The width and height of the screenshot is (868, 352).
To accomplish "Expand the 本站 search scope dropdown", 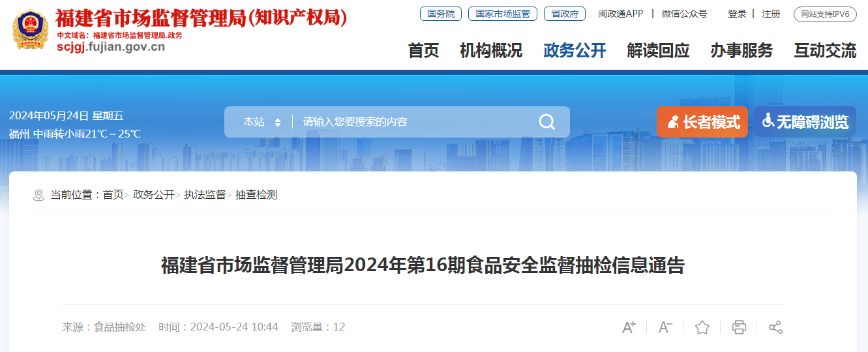I will pos(262,122).
